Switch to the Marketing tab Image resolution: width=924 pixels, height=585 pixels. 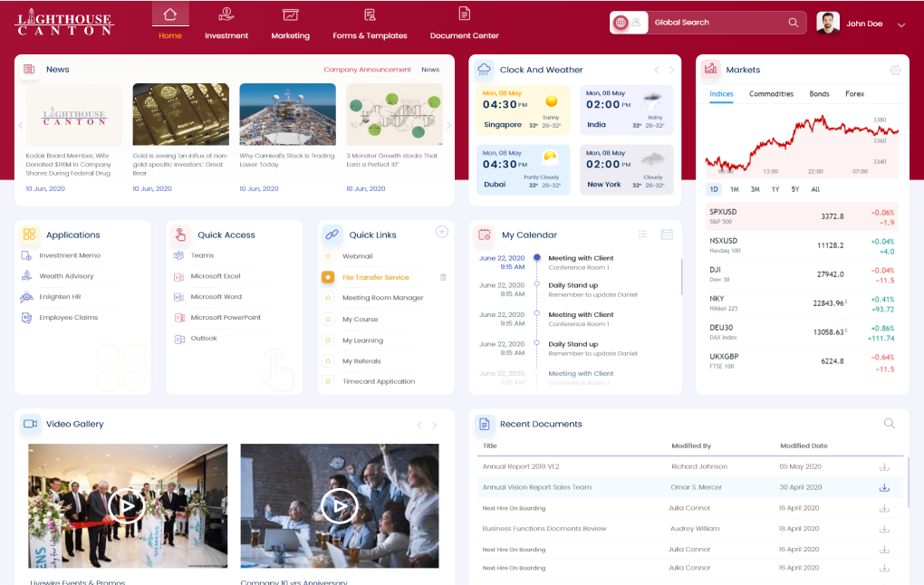[290, 23]
